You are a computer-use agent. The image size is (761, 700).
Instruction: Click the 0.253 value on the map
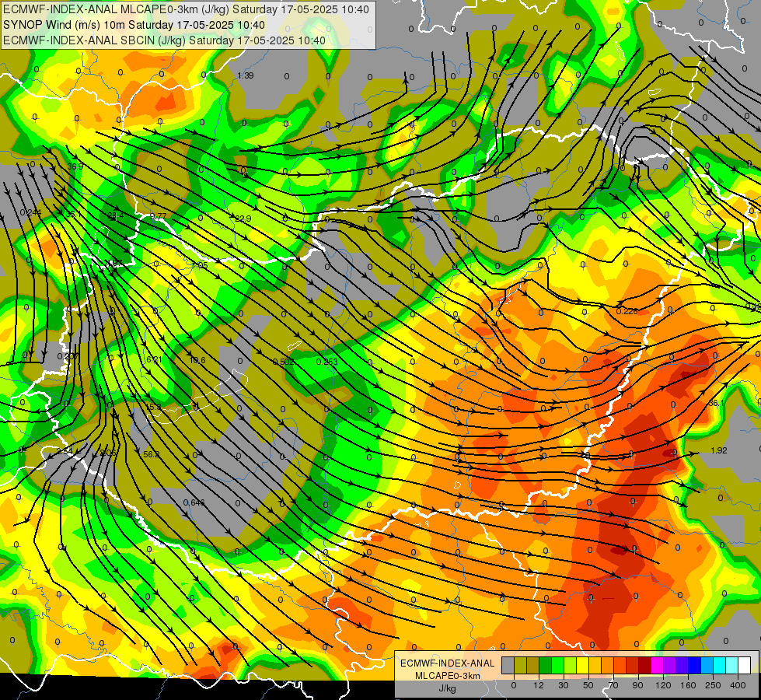[326, 362]
